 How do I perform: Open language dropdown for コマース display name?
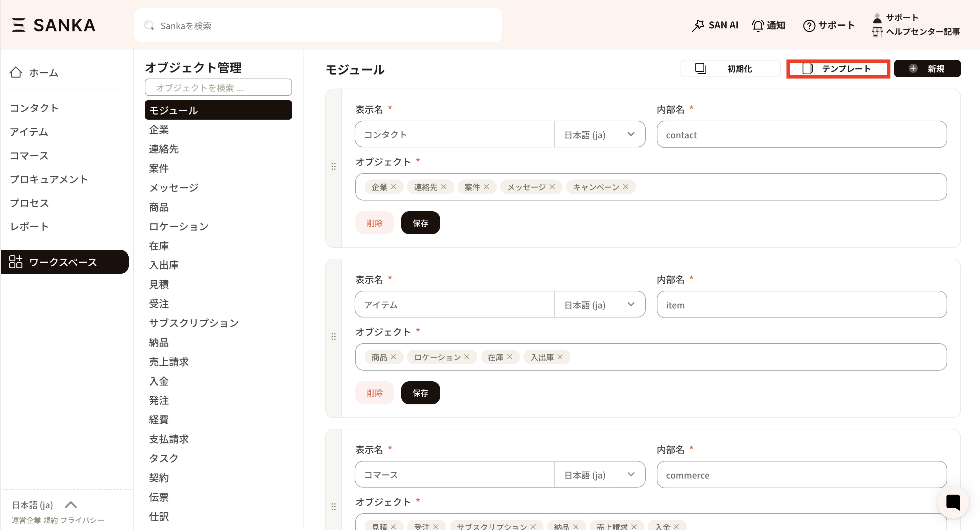pos(600,475)
